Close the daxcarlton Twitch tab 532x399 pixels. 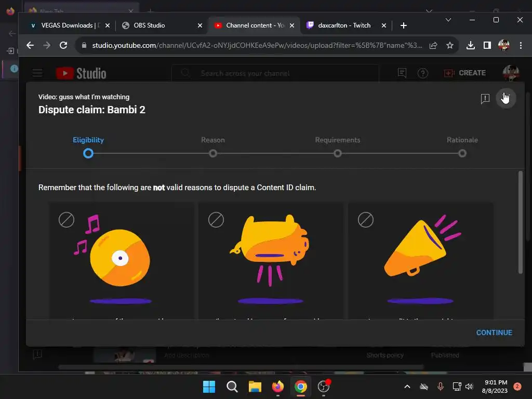point(384,25)
